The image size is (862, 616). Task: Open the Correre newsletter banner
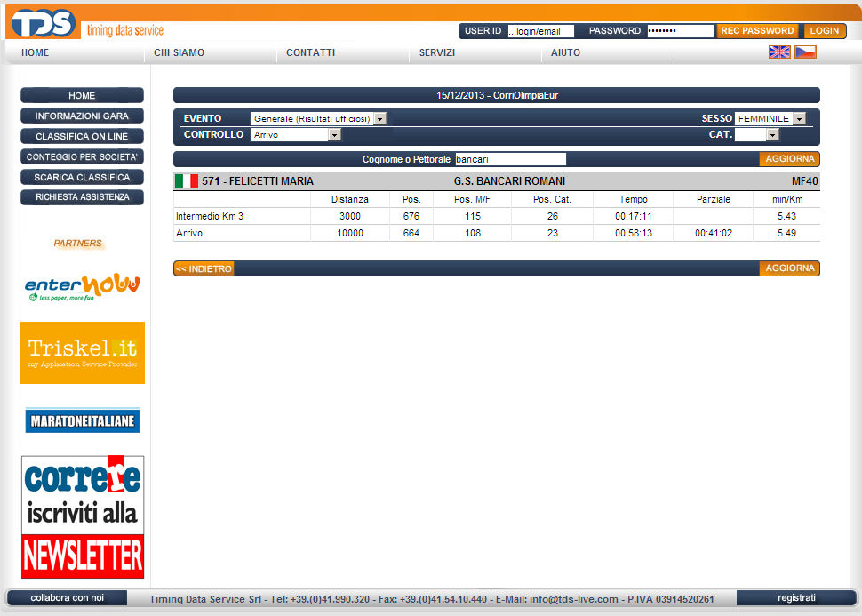click(83, 517)
